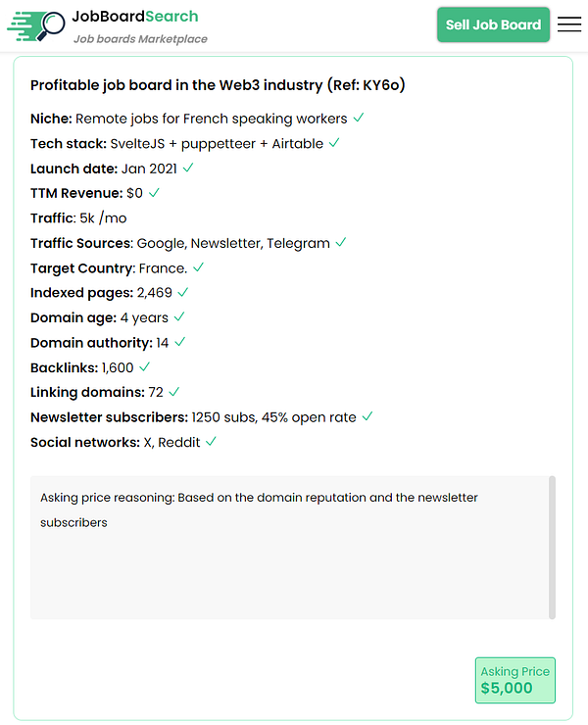
Task: Click the verified checkmark next to Niche
Action: (x=359, y=118)
